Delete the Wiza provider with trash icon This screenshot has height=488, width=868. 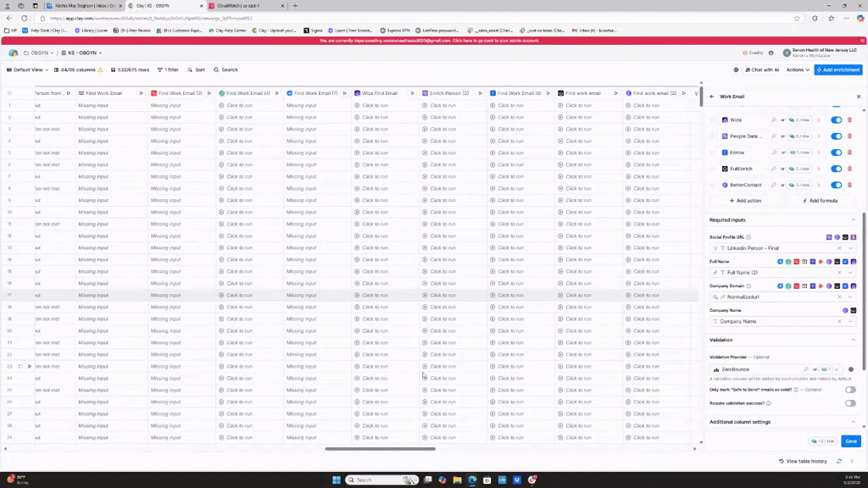849,120
